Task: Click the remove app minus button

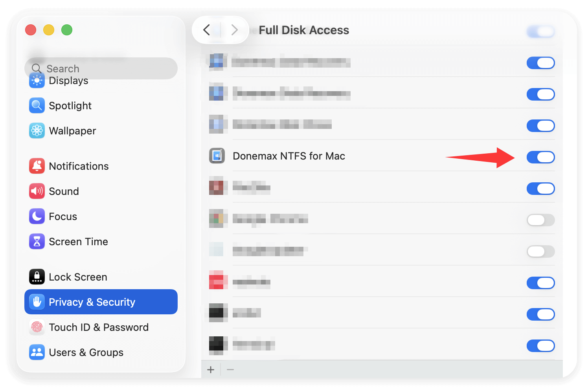Action: (230, 369)
